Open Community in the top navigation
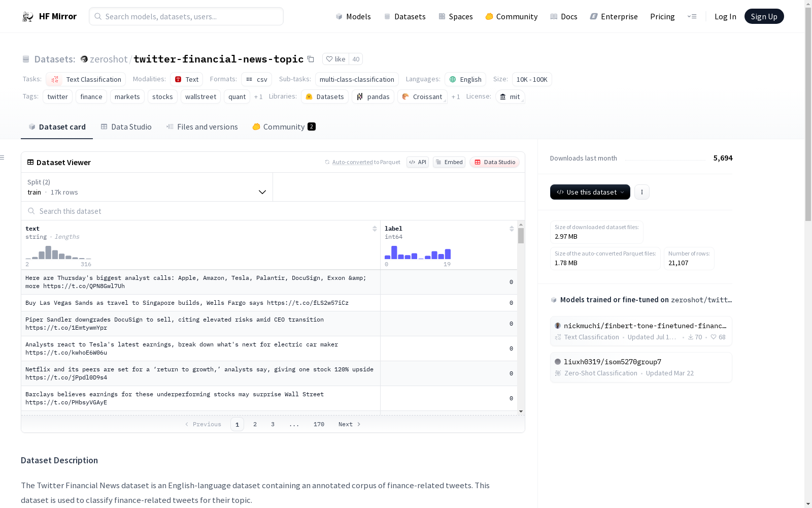 512,16
